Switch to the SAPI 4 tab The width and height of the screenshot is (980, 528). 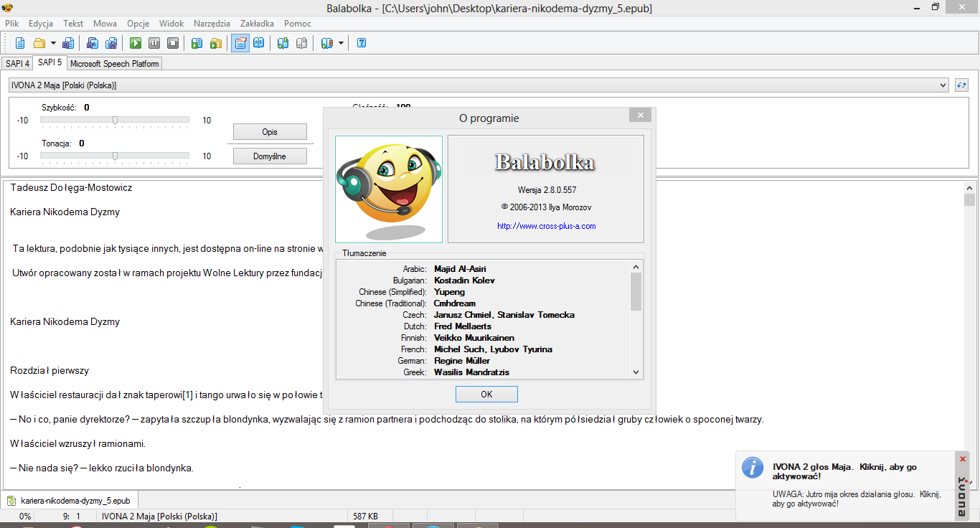tap(17, 64)
